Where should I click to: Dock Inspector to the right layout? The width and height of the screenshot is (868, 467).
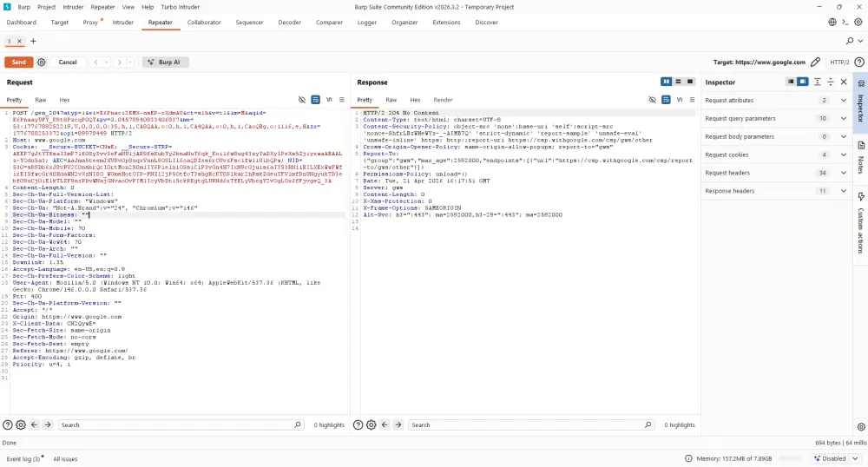point(802,82)
